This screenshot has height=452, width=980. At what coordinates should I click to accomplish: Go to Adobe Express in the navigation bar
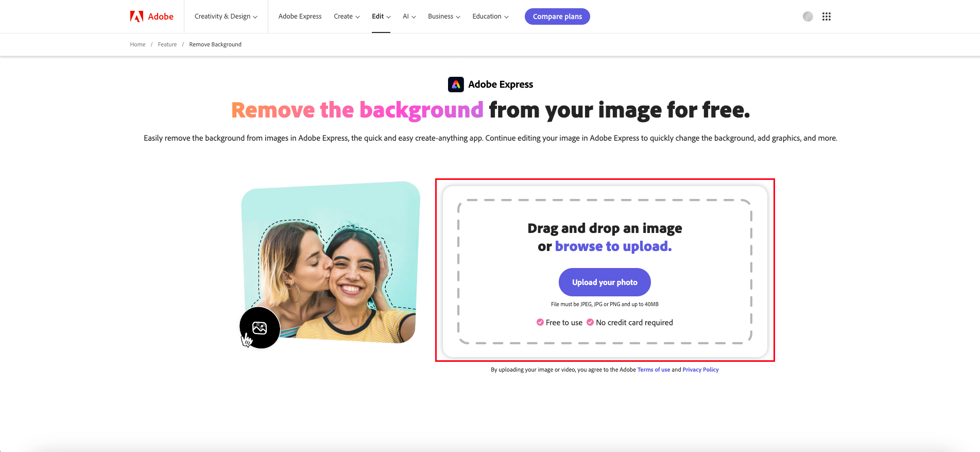pos(300,16)
